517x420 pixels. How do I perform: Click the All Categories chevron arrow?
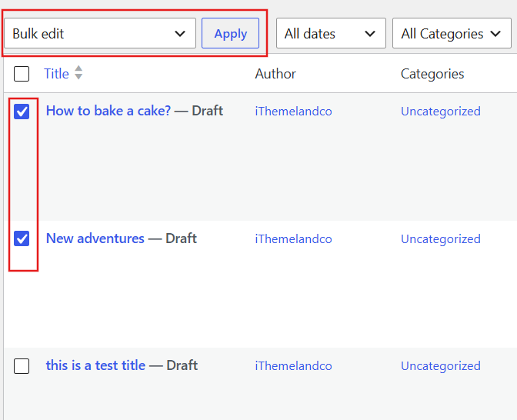(495, 34)
